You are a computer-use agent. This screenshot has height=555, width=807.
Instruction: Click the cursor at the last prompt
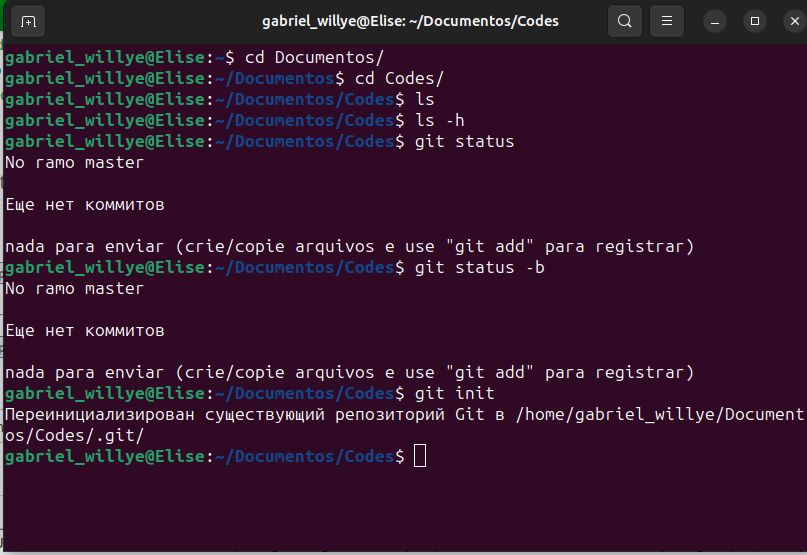[420, 456]
